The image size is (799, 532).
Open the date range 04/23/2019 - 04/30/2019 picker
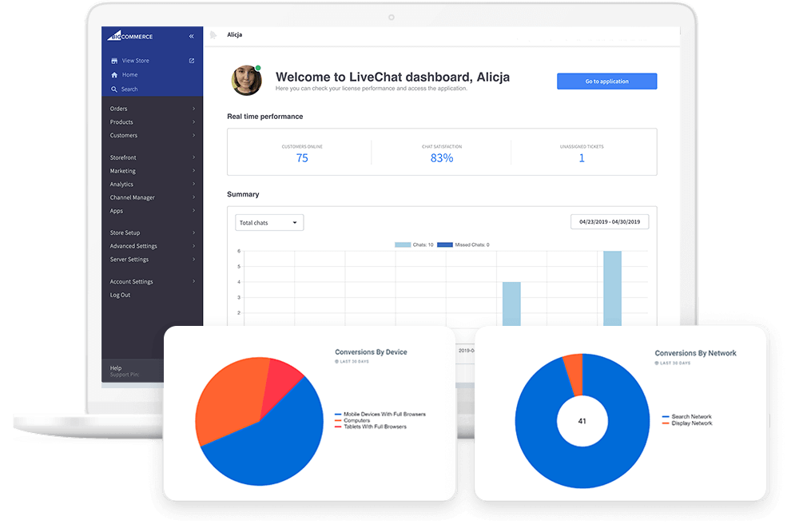pos(610,222)
